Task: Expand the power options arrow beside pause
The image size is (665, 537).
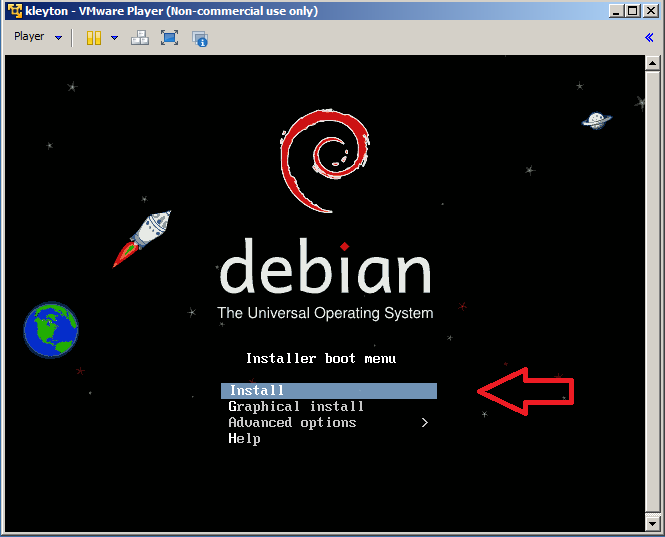Action: click(x=114, y=38)
